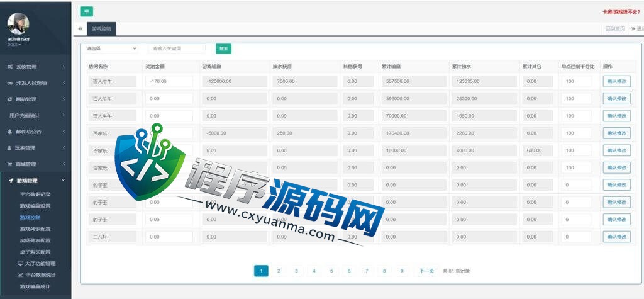Edit the 奖池金额 field in 二八杠 row
The image size is (644, 299).
click(x=169, y=237)
